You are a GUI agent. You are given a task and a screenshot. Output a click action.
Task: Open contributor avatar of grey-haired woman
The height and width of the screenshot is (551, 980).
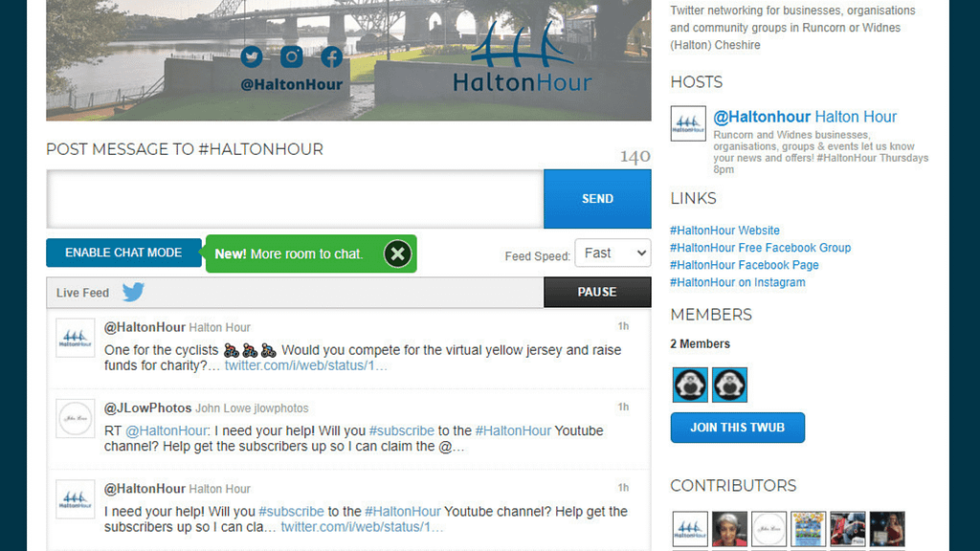pos(729,528)
